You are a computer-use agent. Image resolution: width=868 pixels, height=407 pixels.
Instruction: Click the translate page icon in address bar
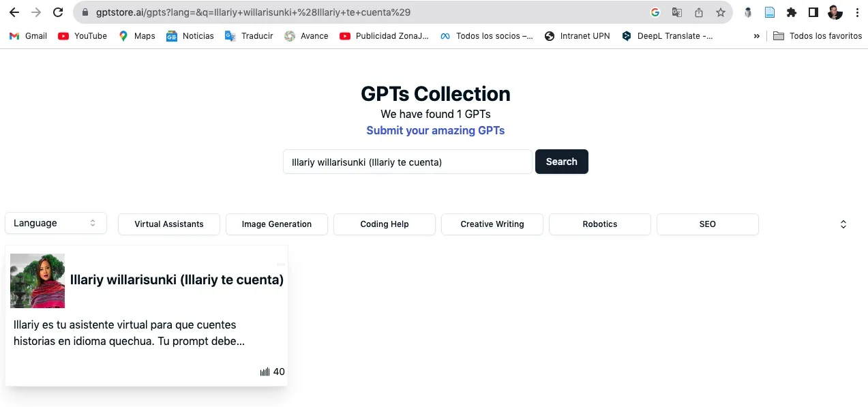tap(676, 12)
